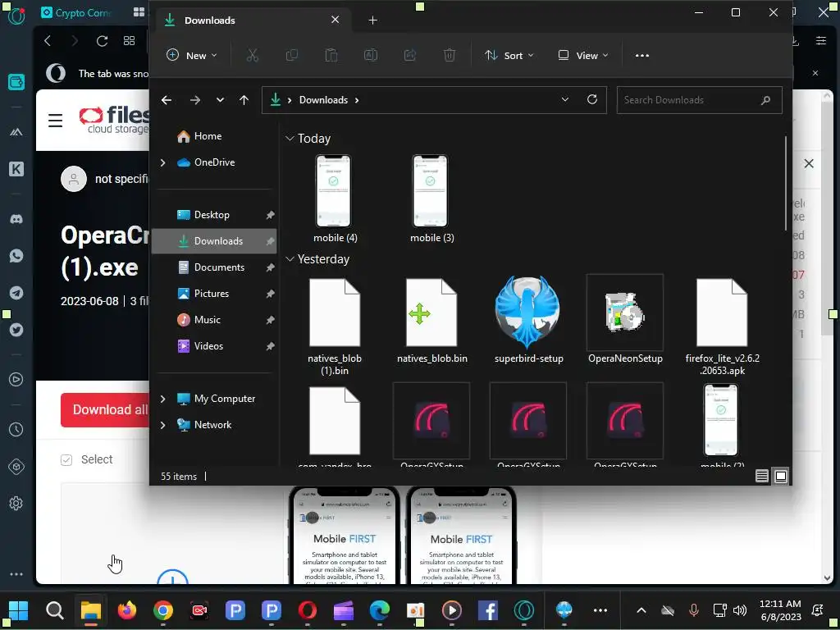Viewport: 840px width, 630px height.
Task: Expand address bar history dropdown
Action: pos(564,99)
